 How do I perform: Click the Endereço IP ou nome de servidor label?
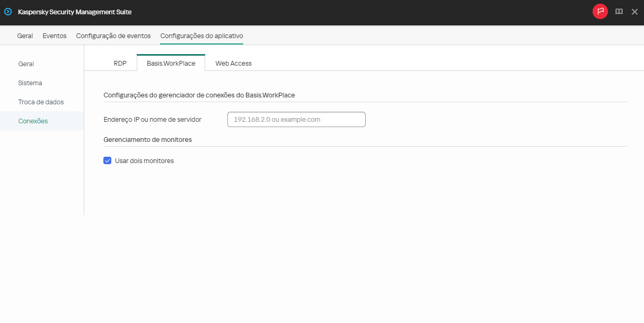152,120
